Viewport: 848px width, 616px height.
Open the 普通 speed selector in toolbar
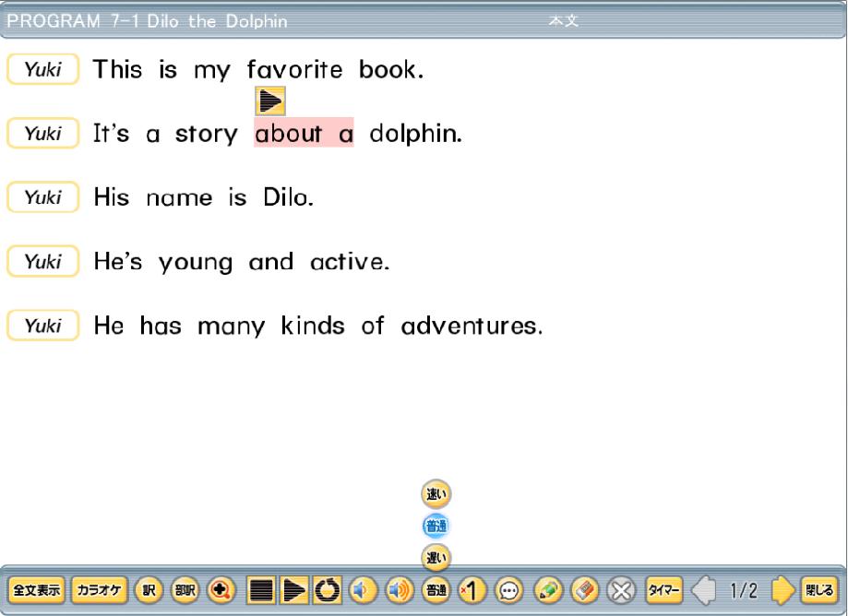[436, 590]
